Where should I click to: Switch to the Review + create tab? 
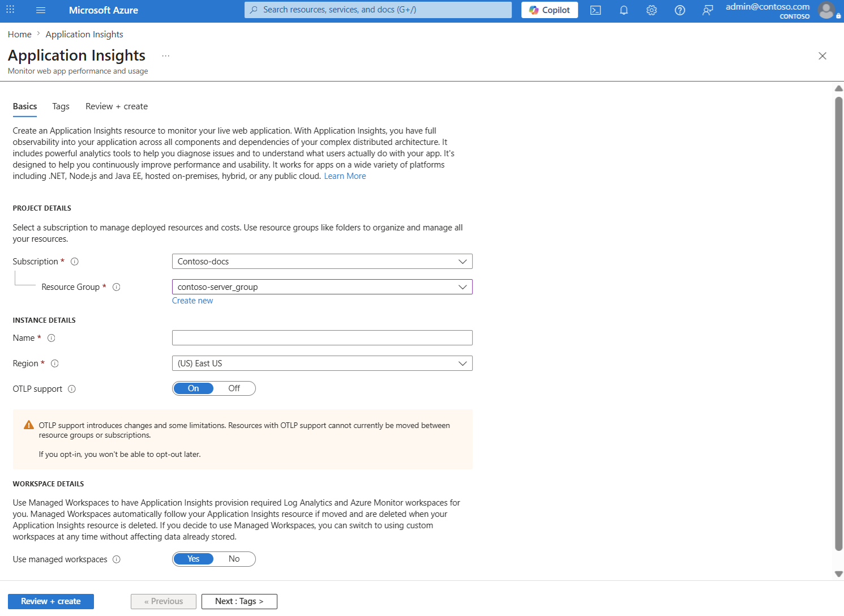117,106
